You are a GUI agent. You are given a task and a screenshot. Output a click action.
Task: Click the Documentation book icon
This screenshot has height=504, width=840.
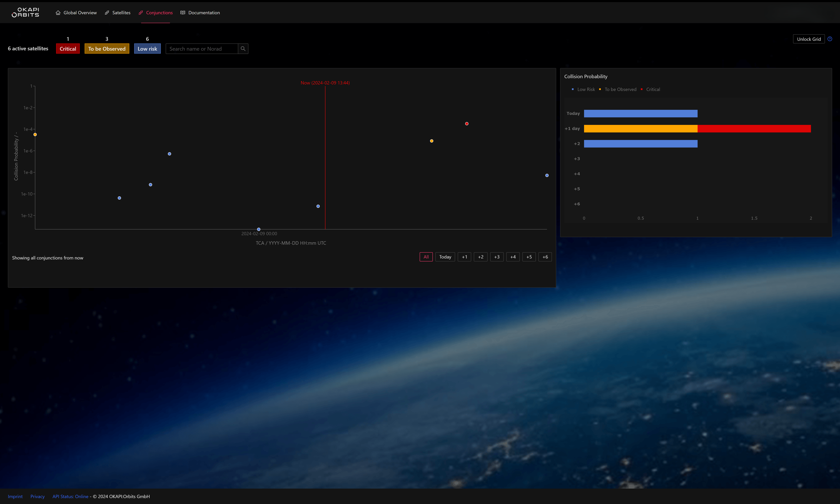183,13
